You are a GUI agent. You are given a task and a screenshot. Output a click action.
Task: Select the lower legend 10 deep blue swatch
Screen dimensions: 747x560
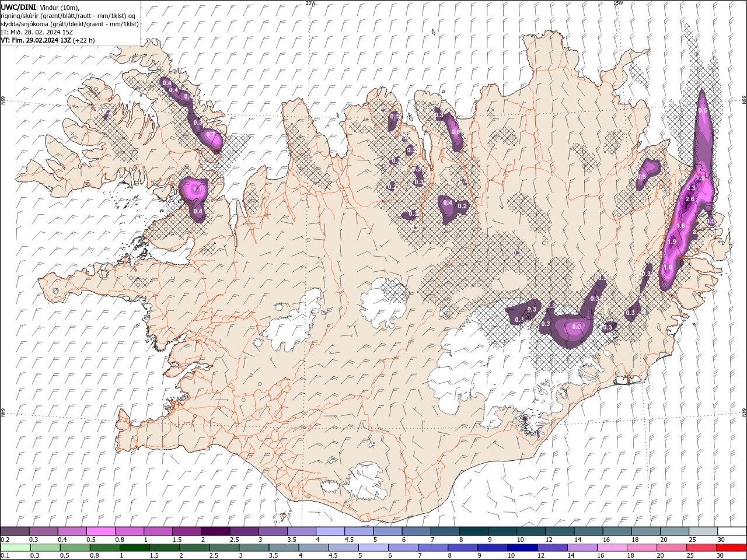click(522, 548)
